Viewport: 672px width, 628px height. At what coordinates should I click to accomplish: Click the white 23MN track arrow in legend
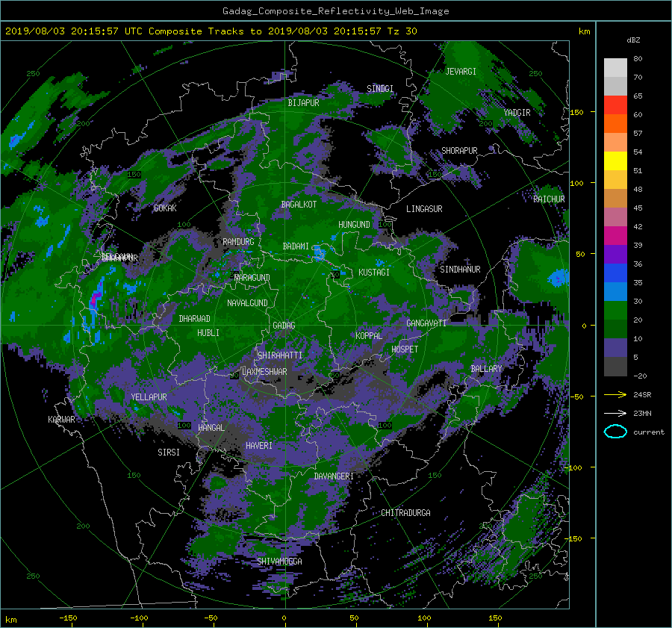[615, 413]
